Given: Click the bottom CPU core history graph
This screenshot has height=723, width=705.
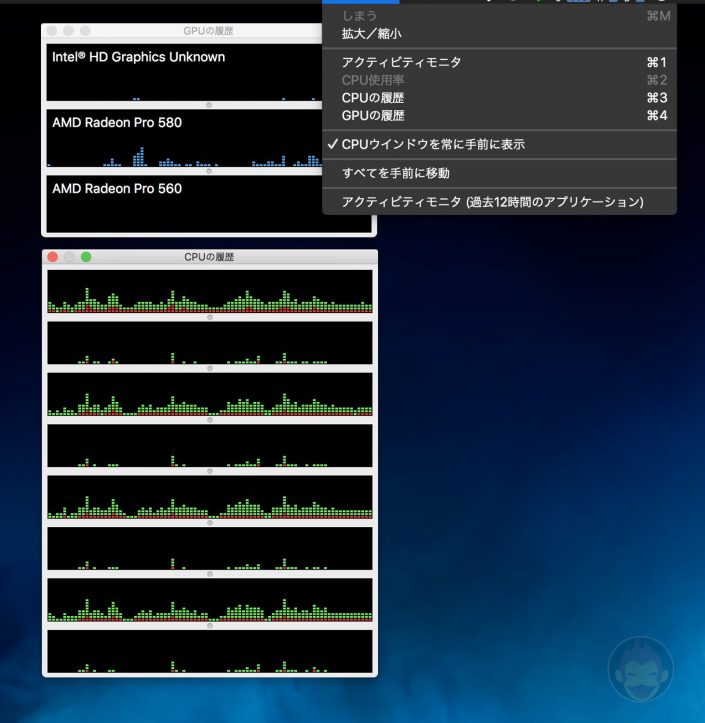Looking at the screenshot, I should (x=210, y=651).
